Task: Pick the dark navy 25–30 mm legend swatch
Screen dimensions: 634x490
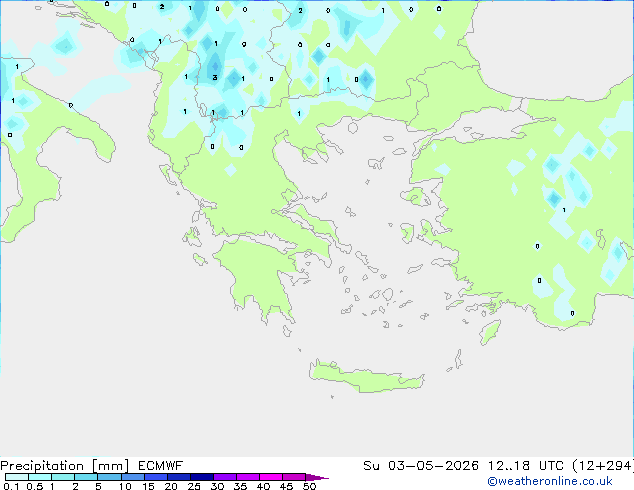Action: click(203, 477)
